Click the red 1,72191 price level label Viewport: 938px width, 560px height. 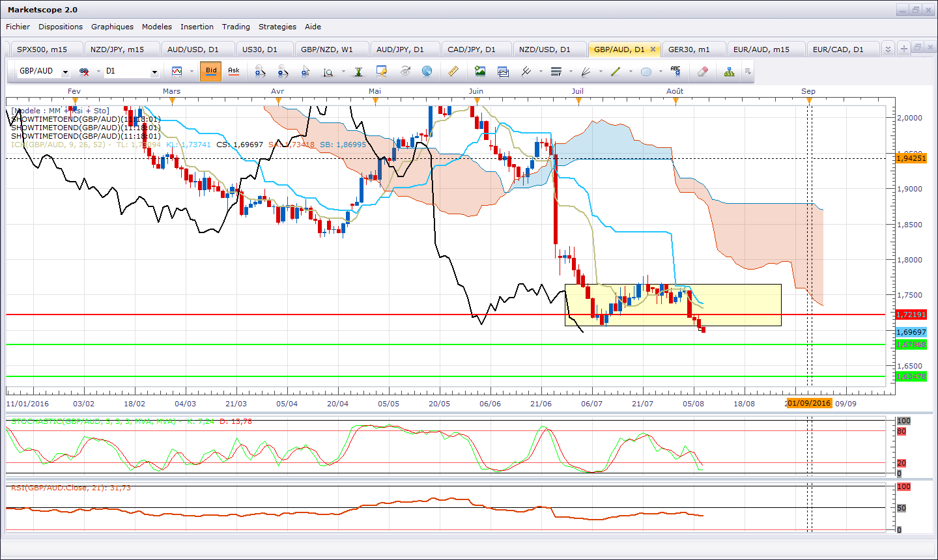911,315
